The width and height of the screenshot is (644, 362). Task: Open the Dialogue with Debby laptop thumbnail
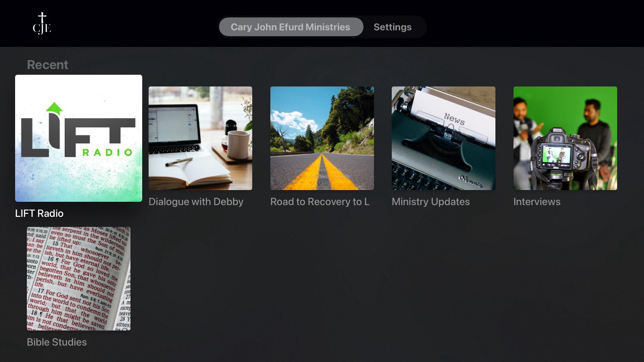coord(200,138)
